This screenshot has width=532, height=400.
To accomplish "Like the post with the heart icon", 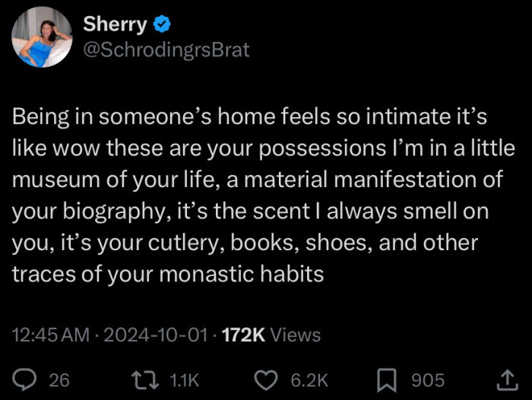I will tap(266, 379).
